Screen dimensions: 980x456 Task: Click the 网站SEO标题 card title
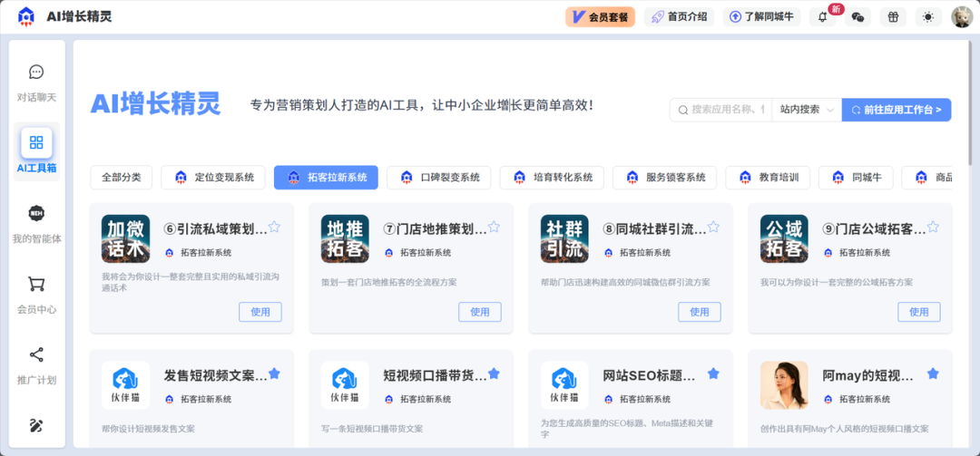click(649, 375)
